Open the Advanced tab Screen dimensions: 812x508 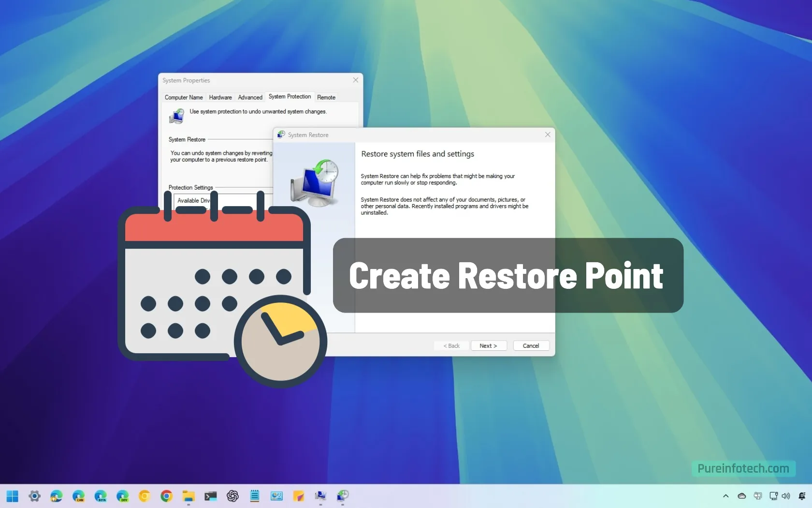(x=250, y=97)
